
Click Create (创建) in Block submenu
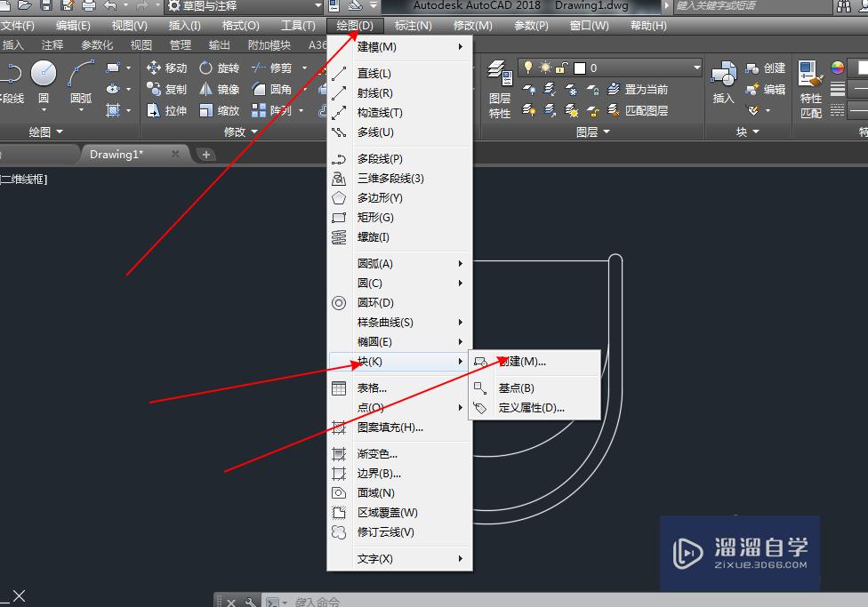click(534, 362)
